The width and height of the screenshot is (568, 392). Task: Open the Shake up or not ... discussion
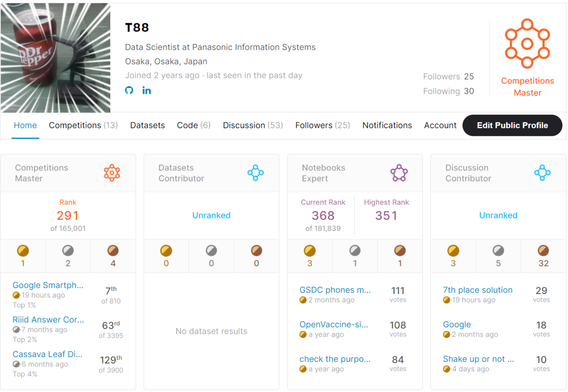tap(479, 359)
